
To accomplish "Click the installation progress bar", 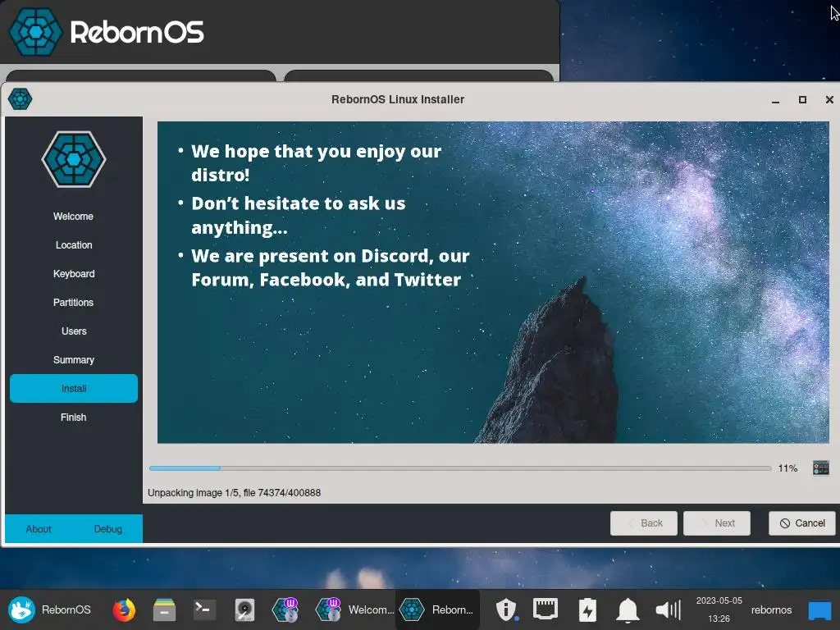I will [460, 468].
